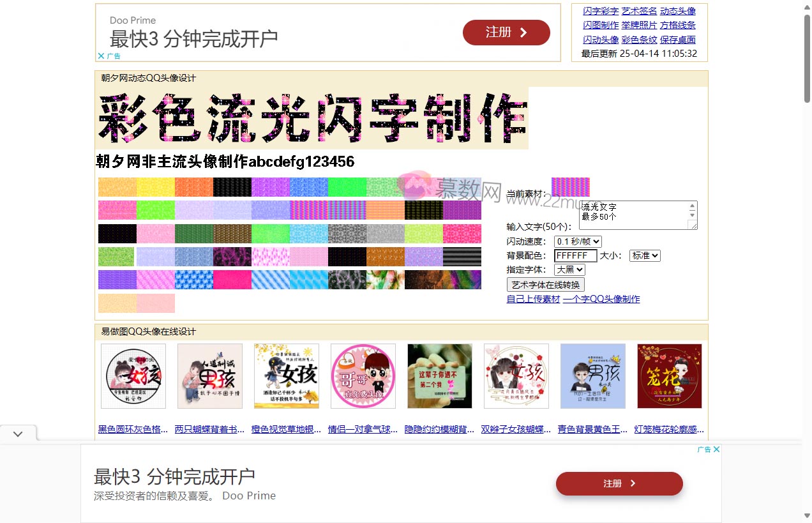Open the 动态头像 navigation link
The height and width of the screenshot is (523, 812).
[x=678, y=11]
